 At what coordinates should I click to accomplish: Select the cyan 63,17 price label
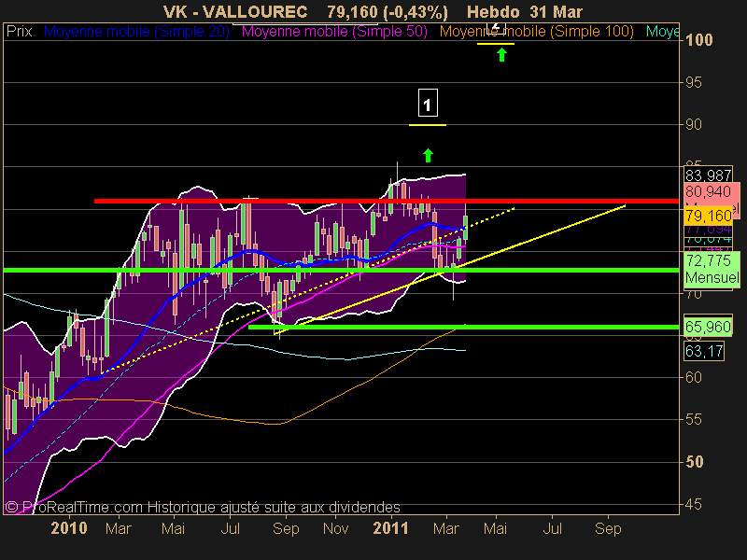[x=704, y=352]
